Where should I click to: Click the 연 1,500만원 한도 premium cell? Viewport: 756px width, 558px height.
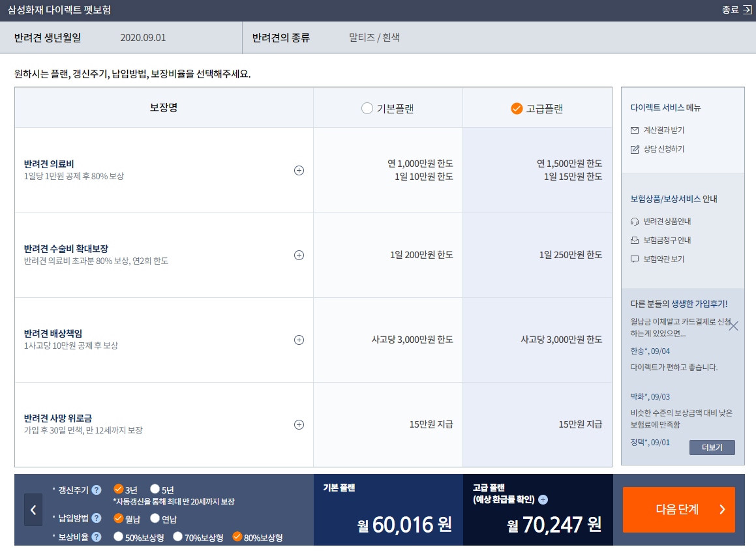pyautogui.click(x=569, y=164)
